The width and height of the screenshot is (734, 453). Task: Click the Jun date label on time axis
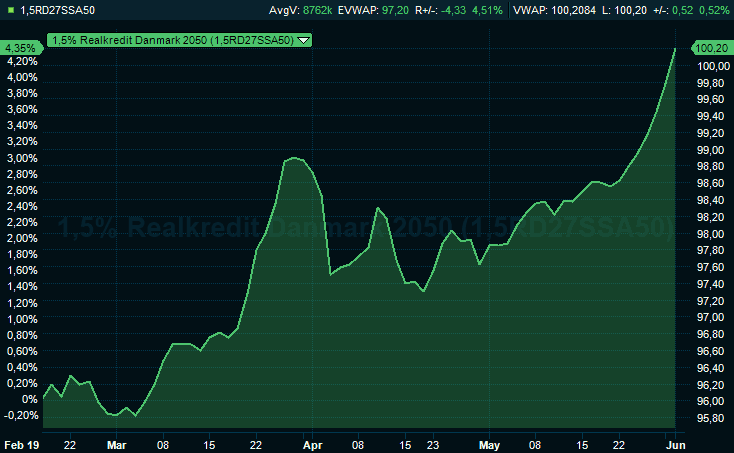click(x=674, y=443)
